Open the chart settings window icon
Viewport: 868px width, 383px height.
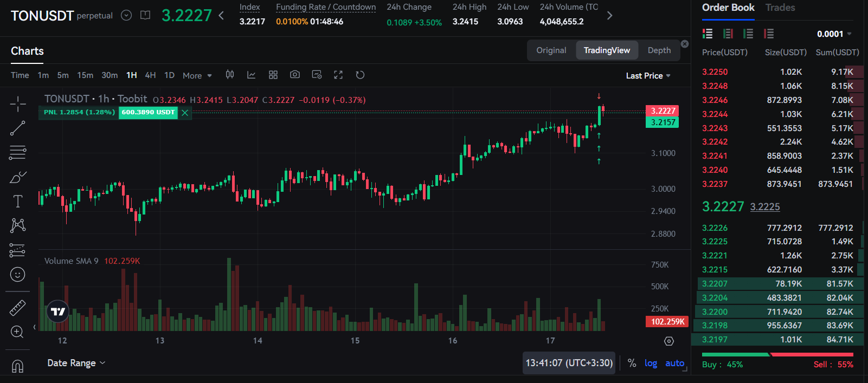317,75
